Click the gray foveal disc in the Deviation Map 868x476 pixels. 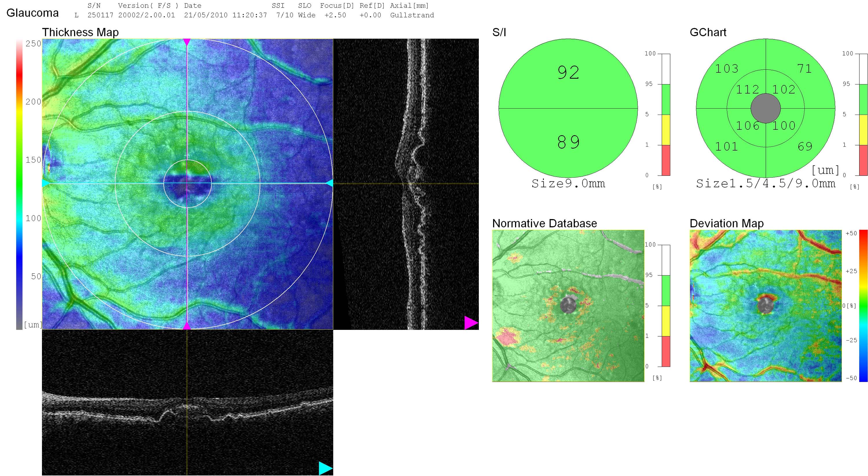tap(766, 306)
